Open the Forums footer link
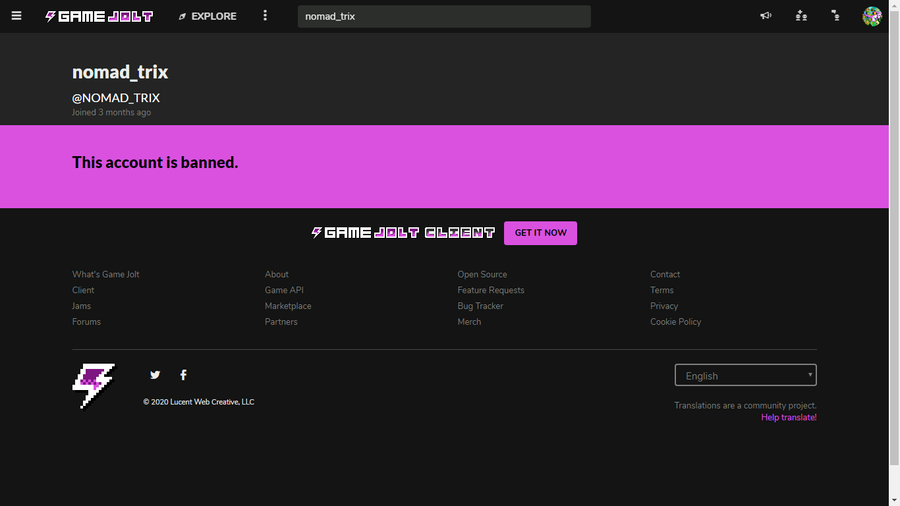The image size is (900, 506). (x=86, y=322)
